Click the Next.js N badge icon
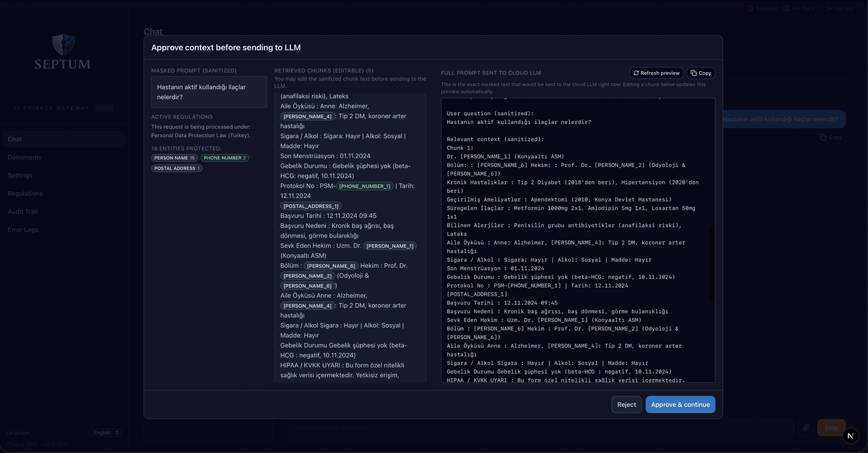The width and height of the screenshot is (868, 453). [850, 436]
